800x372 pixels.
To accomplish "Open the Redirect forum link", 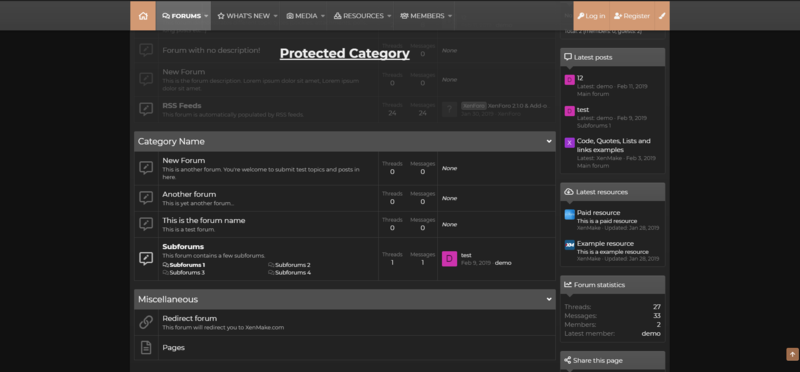I will pyautogui.click(x=189, y=318).
